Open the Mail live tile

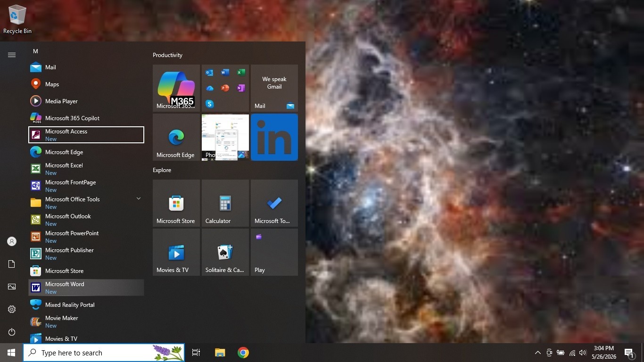point(274,88)
